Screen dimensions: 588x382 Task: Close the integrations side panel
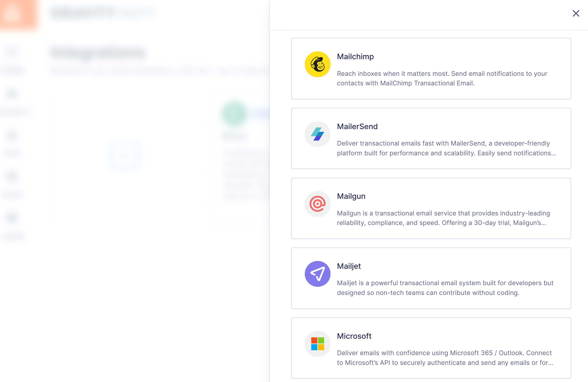576,13
